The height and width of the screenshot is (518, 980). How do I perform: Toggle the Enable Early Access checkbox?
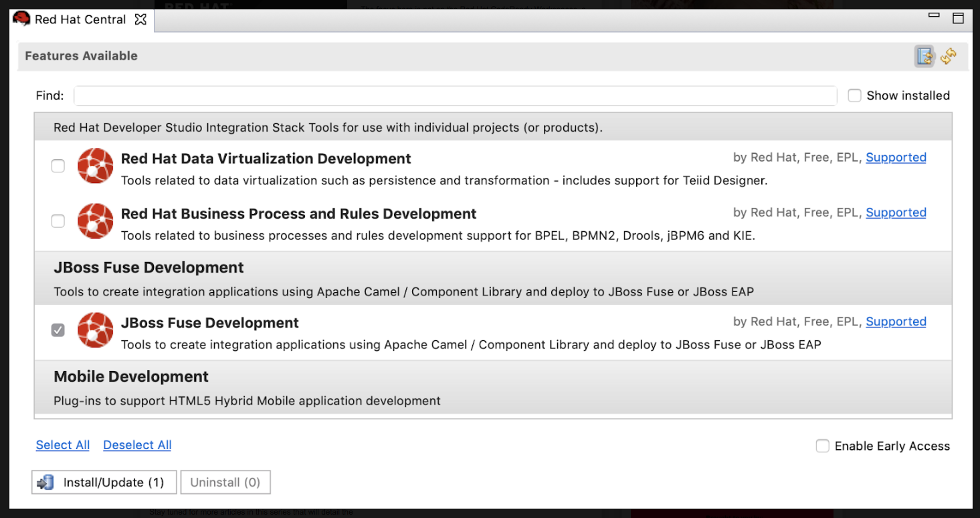[822, 446]
